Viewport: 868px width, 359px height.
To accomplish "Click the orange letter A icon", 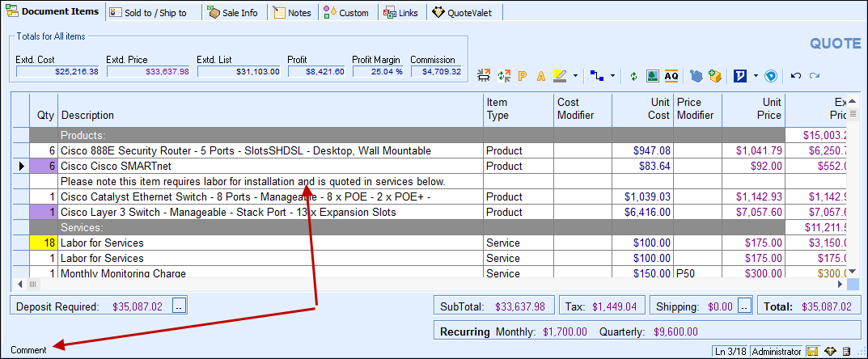I will [x=541, y=76].
